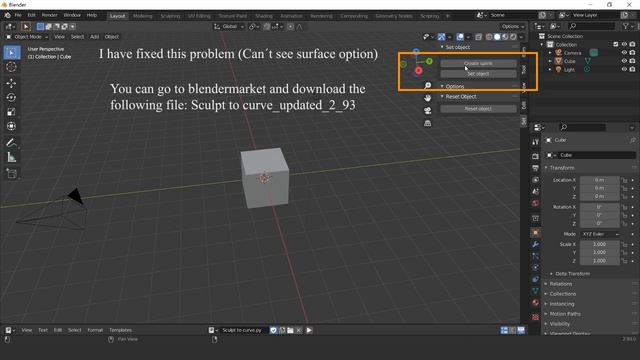Toggle the snap magnet in the header
Screen dimensions: 640x360
(x=266, y=27)
